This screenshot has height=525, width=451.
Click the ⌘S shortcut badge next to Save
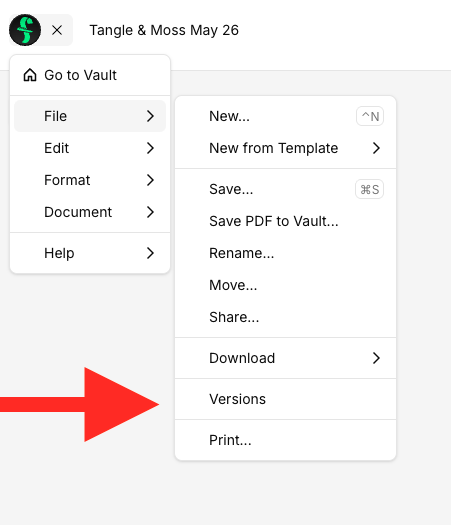click(x=369, y=190)
